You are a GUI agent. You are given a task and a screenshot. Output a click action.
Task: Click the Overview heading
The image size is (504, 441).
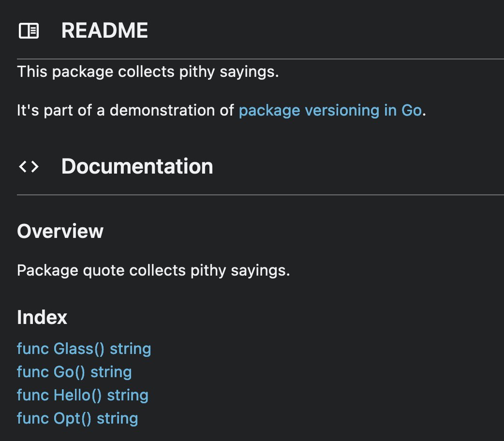(60, 231)
